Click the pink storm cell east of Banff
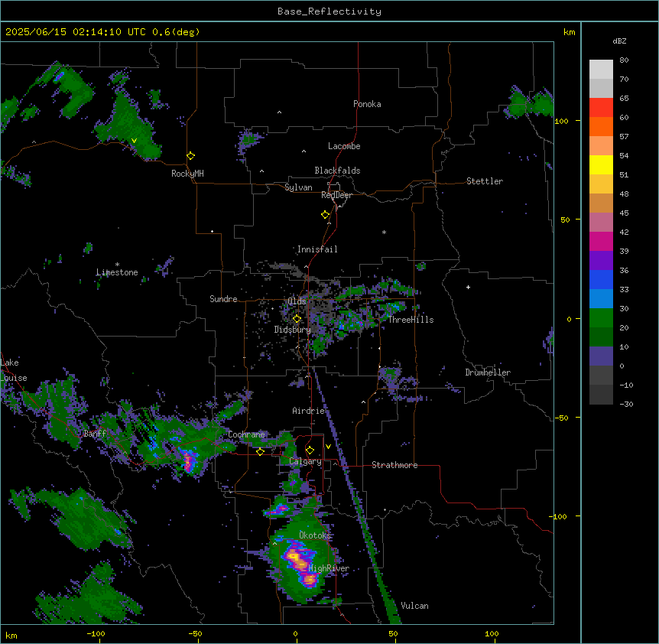Screen dimensions: 659x644 [189, 462]
